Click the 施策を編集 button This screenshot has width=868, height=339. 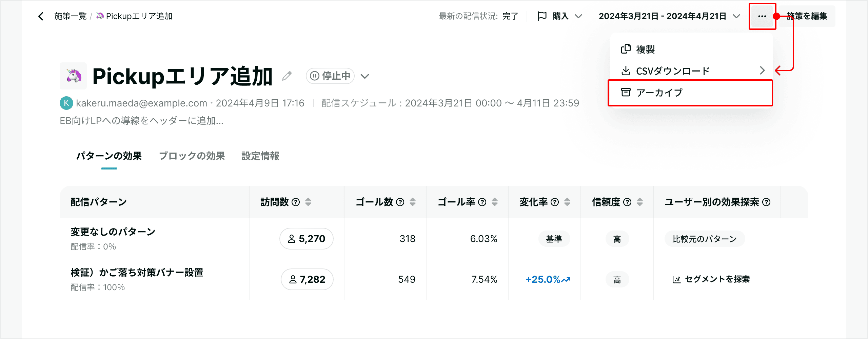[x=807, y=16]
